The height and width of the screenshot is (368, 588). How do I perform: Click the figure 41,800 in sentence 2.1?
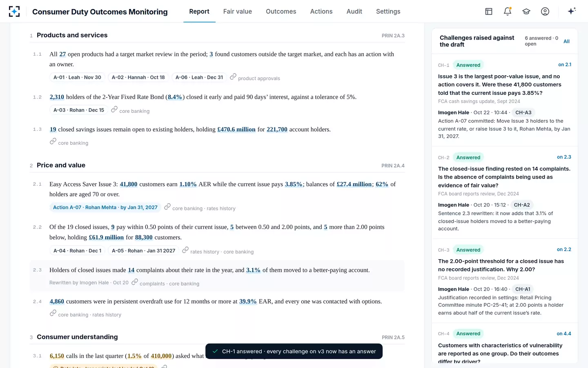point(129,184)
